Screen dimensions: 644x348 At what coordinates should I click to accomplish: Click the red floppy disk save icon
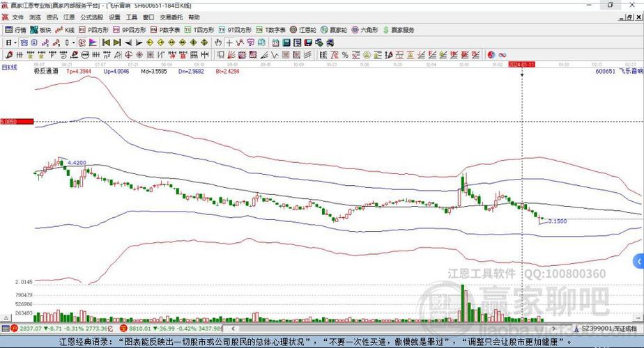tap(309, 42)
